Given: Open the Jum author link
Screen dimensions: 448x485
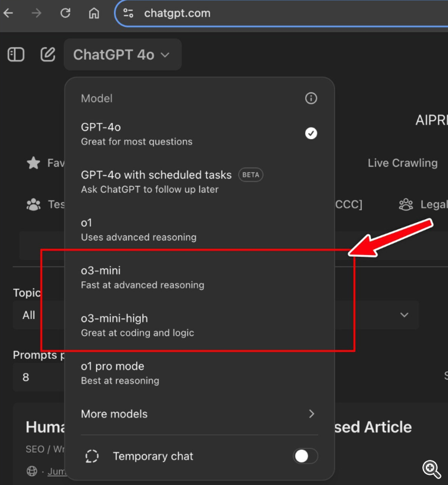Looking at the screenshot, I should point(57,471).
